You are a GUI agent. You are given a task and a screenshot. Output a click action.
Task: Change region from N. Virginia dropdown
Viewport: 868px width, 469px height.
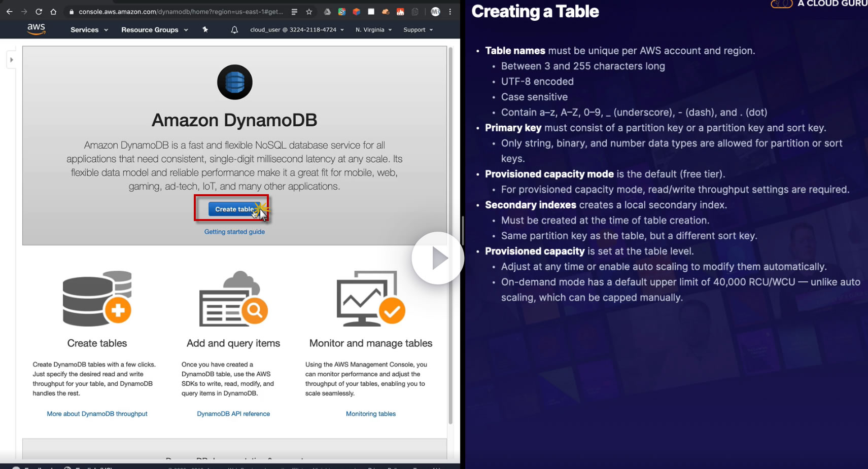point(374,30)
